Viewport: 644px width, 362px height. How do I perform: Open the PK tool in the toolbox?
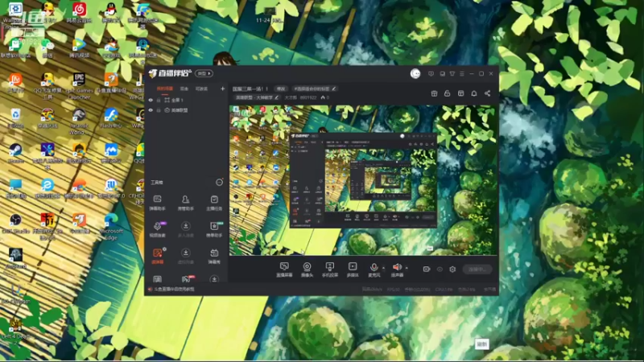pyautogui.click(x=186, y=279)
